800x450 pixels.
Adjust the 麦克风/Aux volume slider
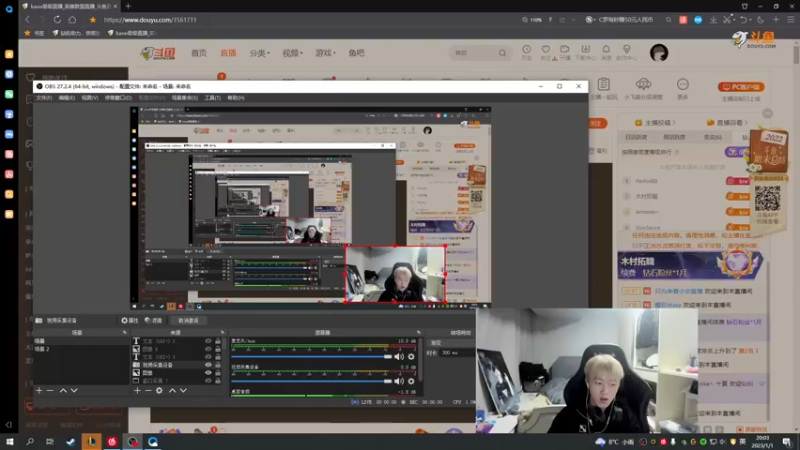pyautogui.click(x=312, y=357)
